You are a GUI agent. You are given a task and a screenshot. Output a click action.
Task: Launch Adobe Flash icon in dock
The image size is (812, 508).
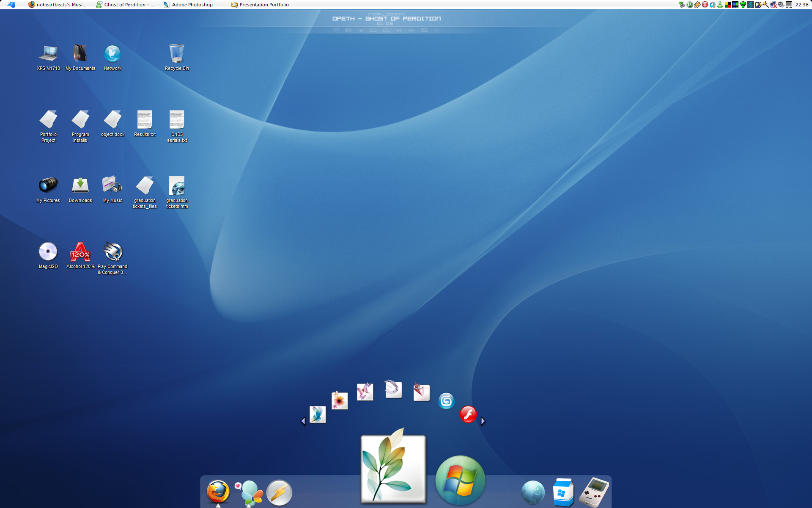[x=468, y=415]
